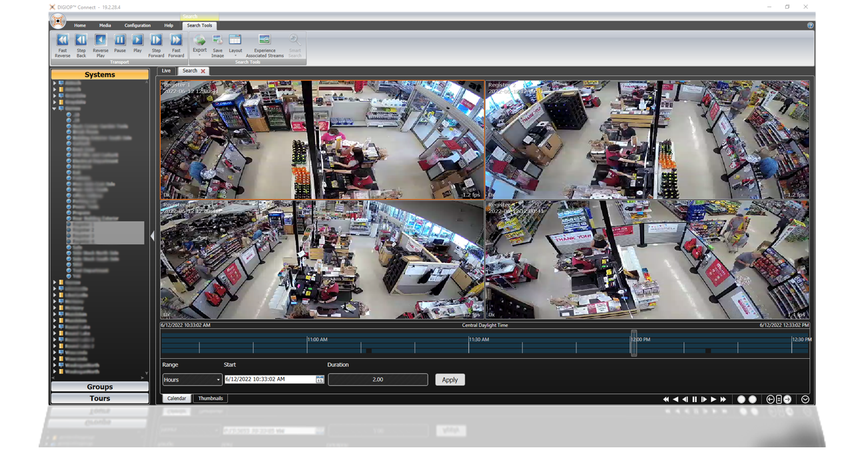The image size is (868, 452).
Task: Open the Range dropdown showing Hours
Action: [x=192, y=380]
